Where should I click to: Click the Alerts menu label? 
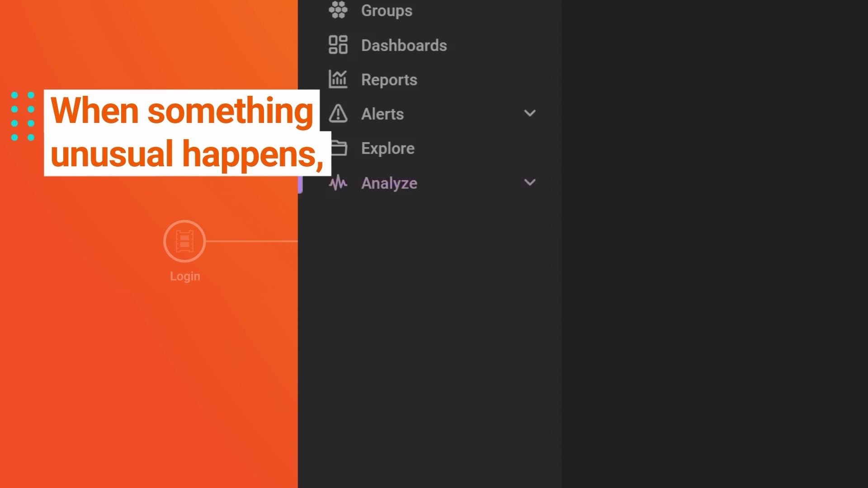382,114
